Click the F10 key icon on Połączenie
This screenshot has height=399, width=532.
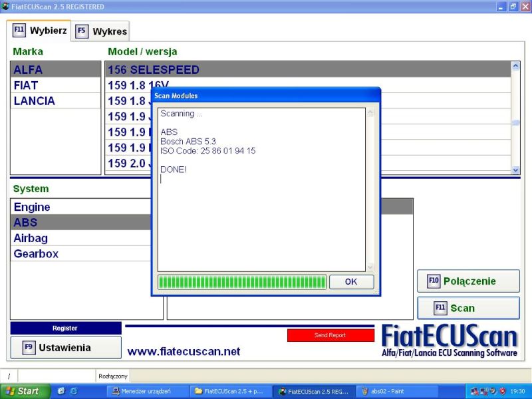[434, 281]
